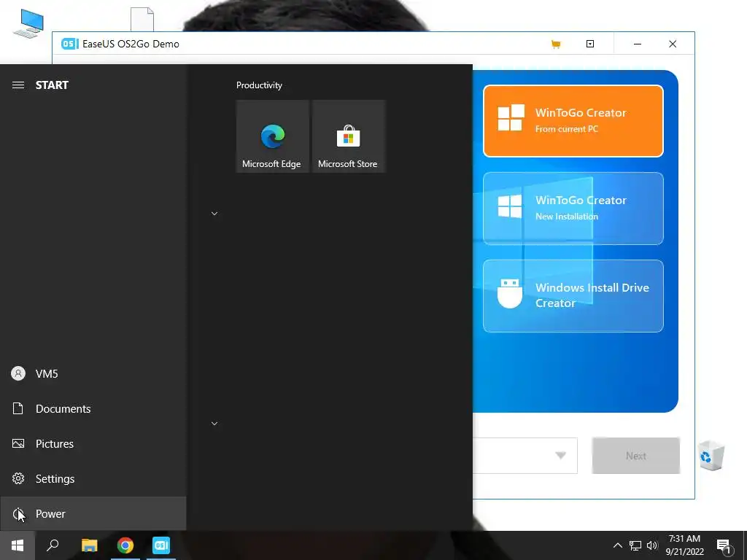Open Pictures from Start menu
Screen dimensions: 747x560
coord(93,444)
